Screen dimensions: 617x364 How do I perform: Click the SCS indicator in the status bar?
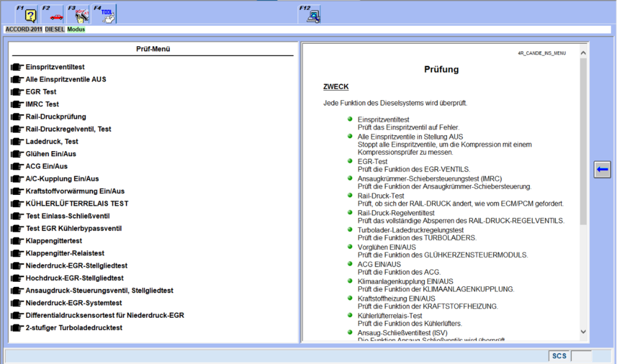click(559, 356)
